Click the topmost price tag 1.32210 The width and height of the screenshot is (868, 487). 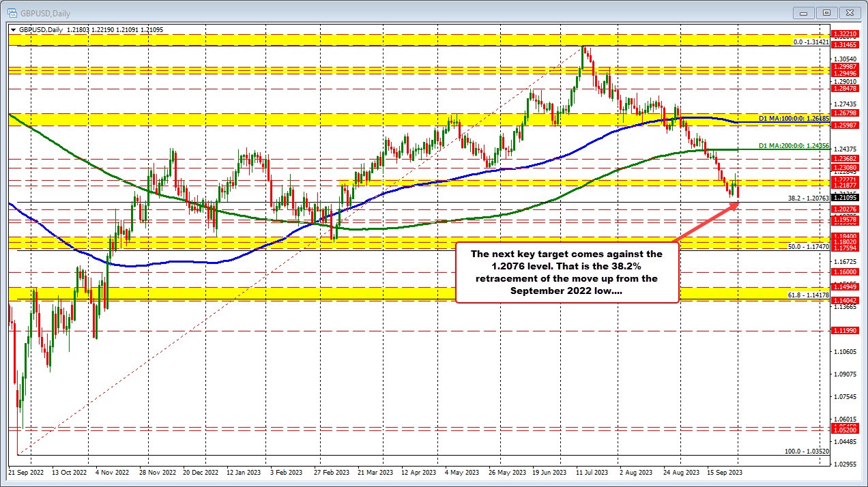(x=846, y=32)
